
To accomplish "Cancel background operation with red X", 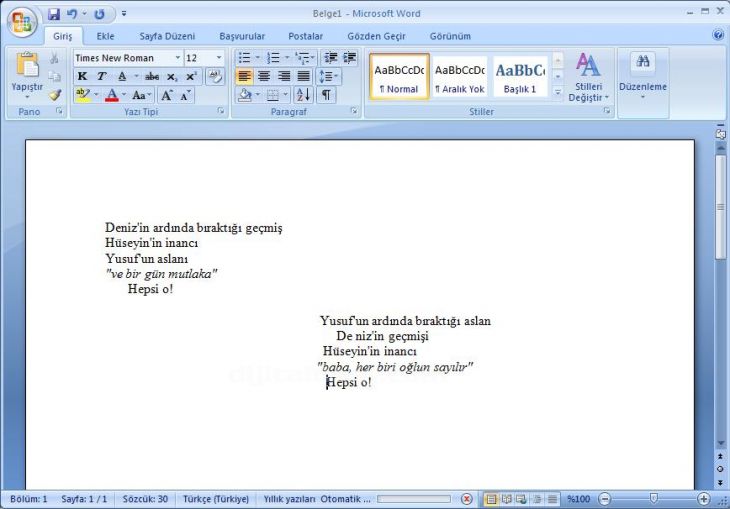I will pyautogui.click(x=466, y=499).
